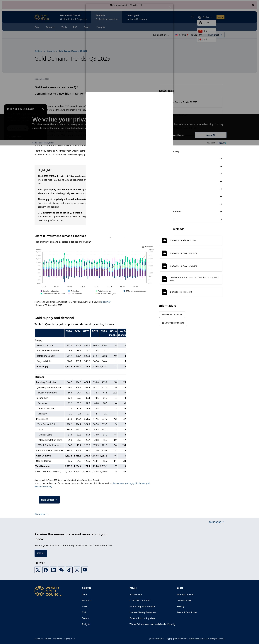Toggle ETFs and similar products legend series

(x=134, y=291)
